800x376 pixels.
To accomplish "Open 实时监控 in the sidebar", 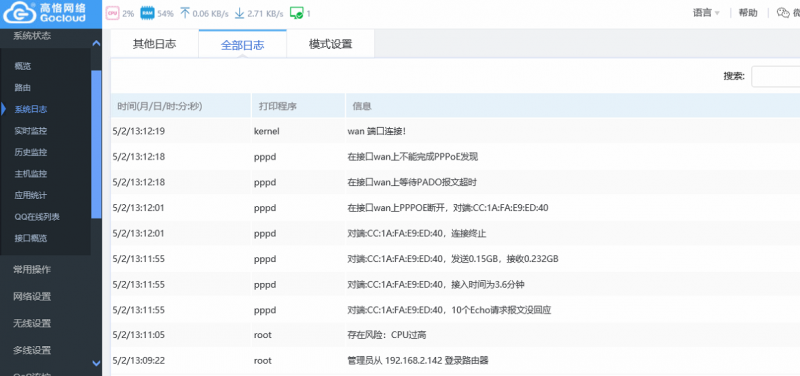I will [x=31, y=131].
